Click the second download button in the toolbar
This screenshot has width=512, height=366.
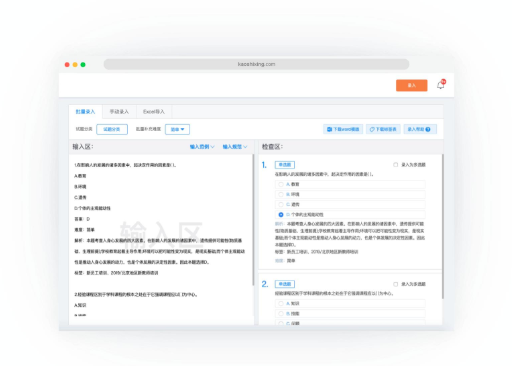[383, 129]
